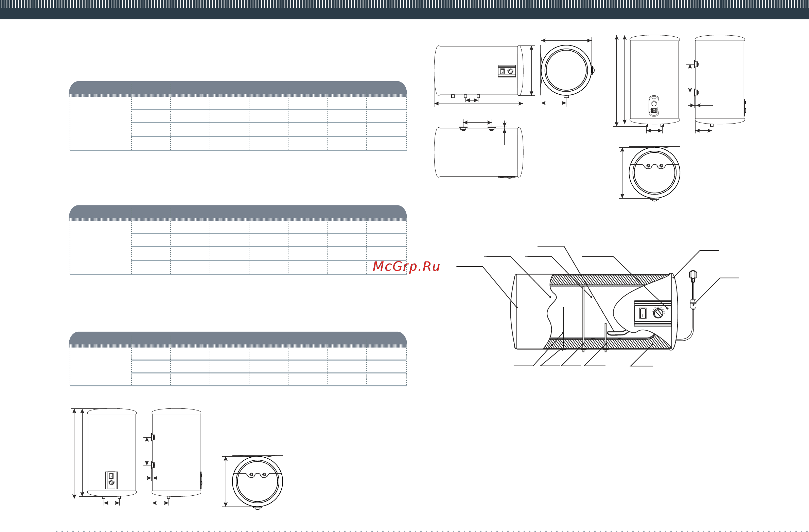Select the circular end-view drawing beside the horizontal heater
The height and width of the screenshot is (532, 809).
pyautogui.click(x=568, y=71)
